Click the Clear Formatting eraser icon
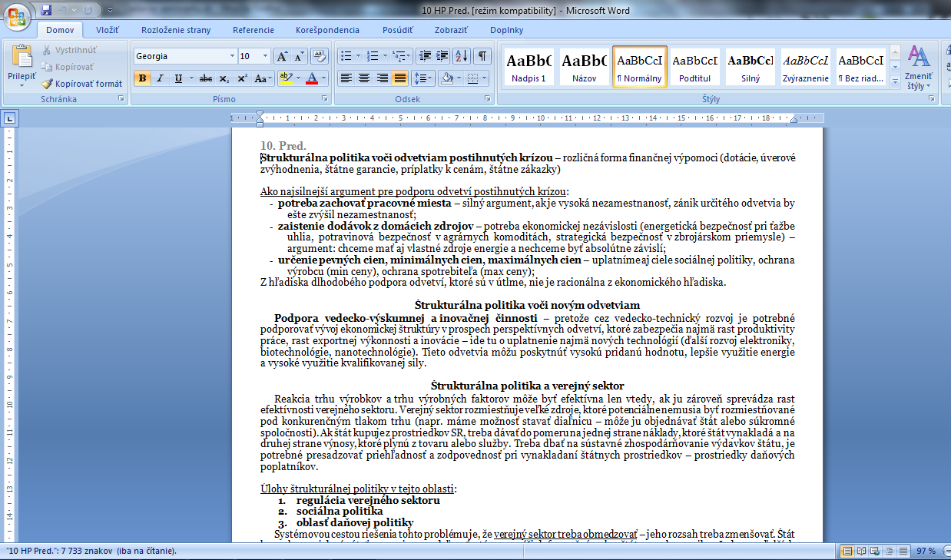This screenshot has width=951, height=560. pos(320,56)
